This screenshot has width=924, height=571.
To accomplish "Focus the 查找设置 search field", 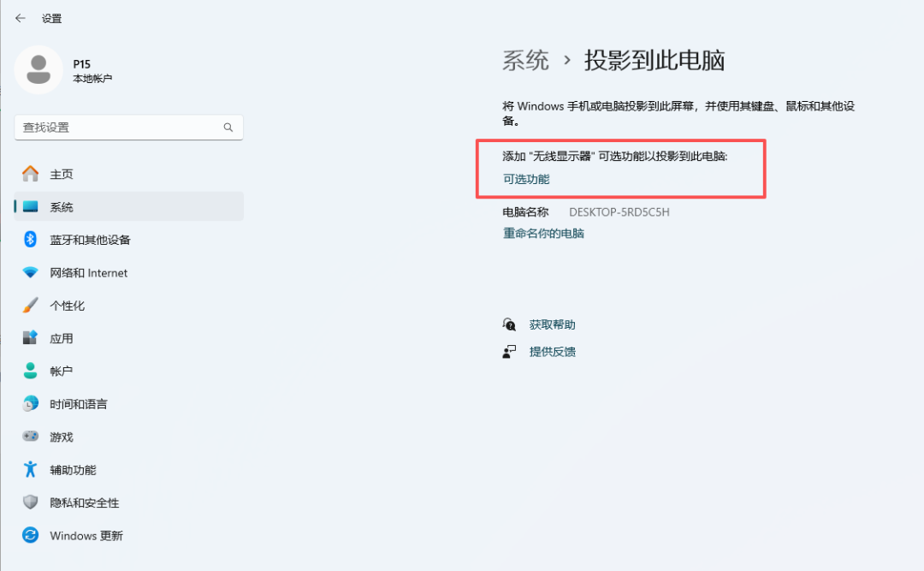I will [x=128, y=128].
